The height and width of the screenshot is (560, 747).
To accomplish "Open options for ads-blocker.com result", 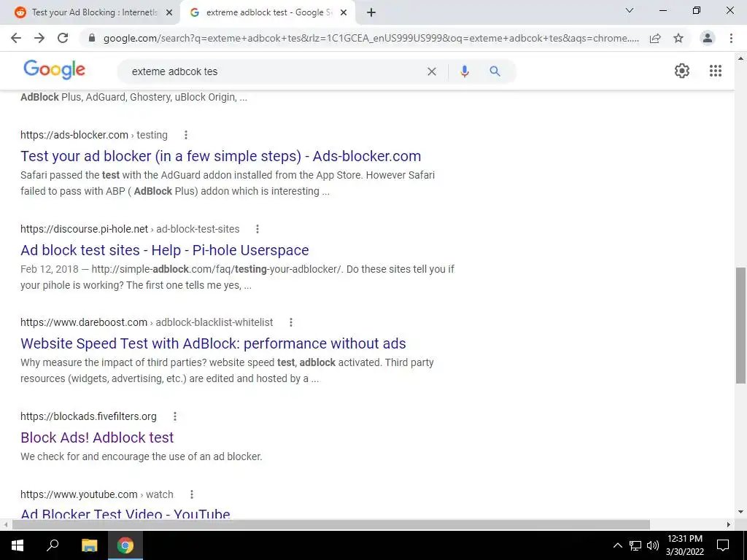I will click(x=186, y=135).
